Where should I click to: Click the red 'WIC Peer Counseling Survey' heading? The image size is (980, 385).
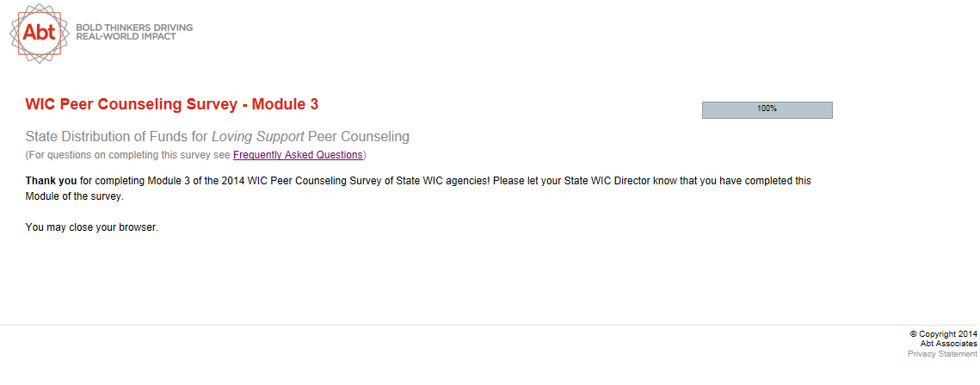coord(131,104)
